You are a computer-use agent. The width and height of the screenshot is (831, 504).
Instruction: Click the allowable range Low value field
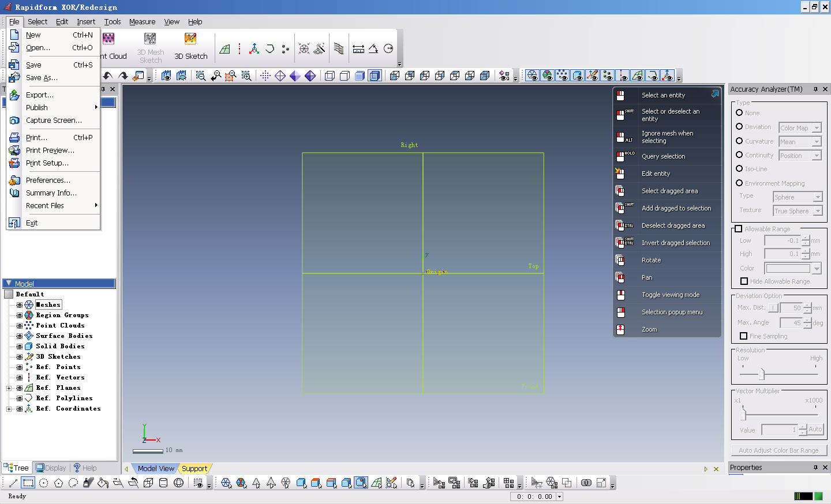tap(783, 241)
